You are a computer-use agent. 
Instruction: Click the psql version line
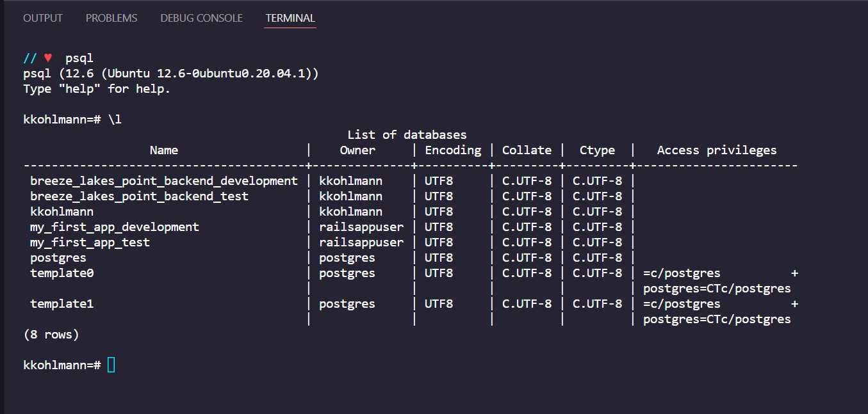tap(171, 74)
